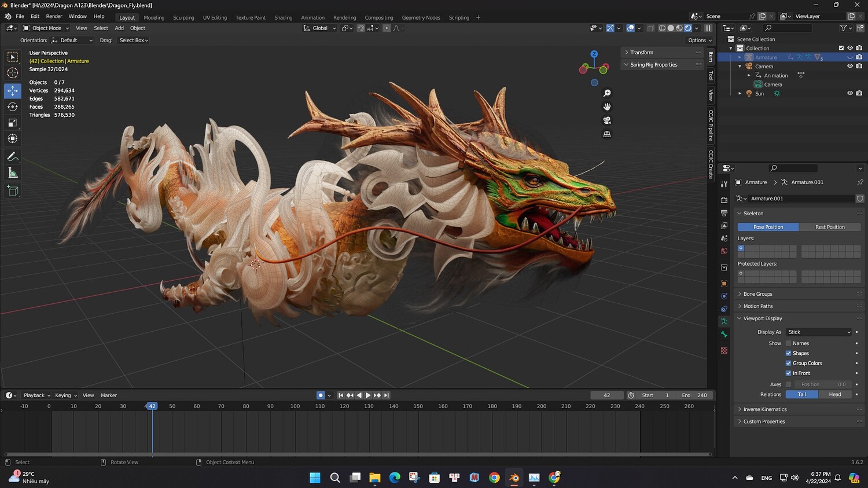Viewport: 868px width, 488px height.
Task: Toggle camera view in viewport
Action: click(607, 120)
